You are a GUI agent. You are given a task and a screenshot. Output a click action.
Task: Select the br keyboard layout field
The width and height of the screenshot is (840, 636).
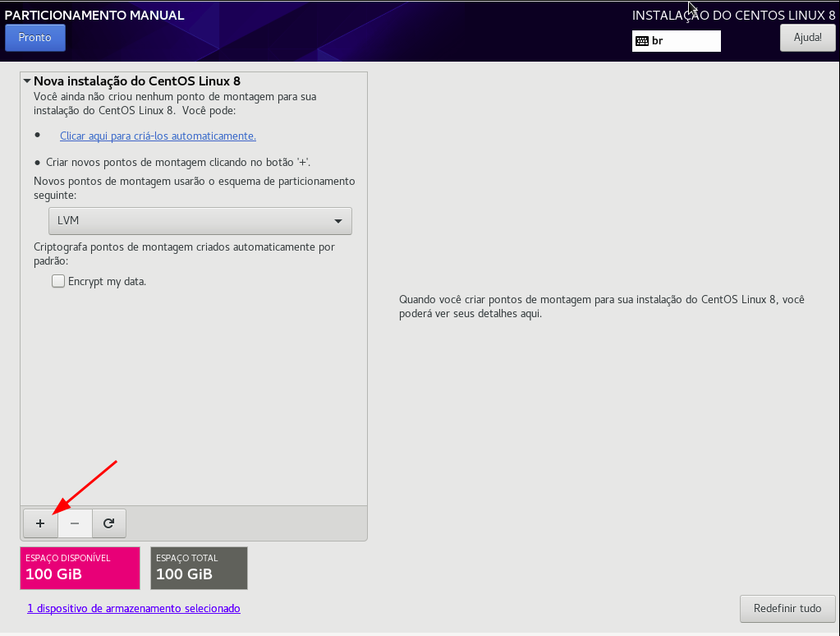(x=676, y=41)
